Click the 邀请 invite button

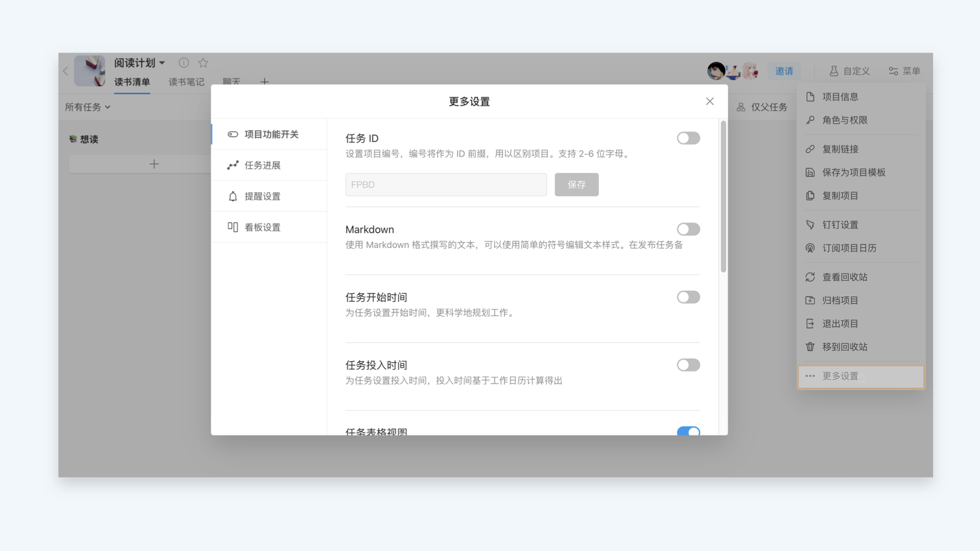[x=784, y=71]
